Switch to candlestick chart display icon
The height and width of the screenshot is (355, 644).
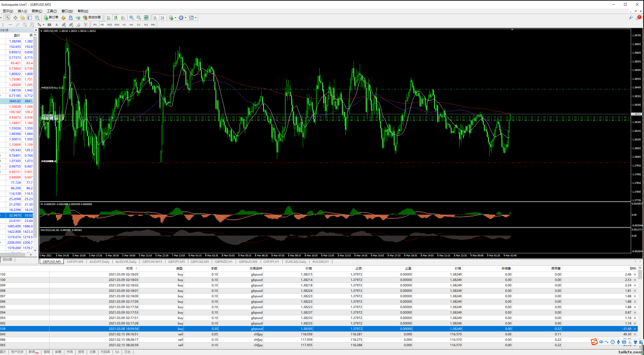(116, 18)
